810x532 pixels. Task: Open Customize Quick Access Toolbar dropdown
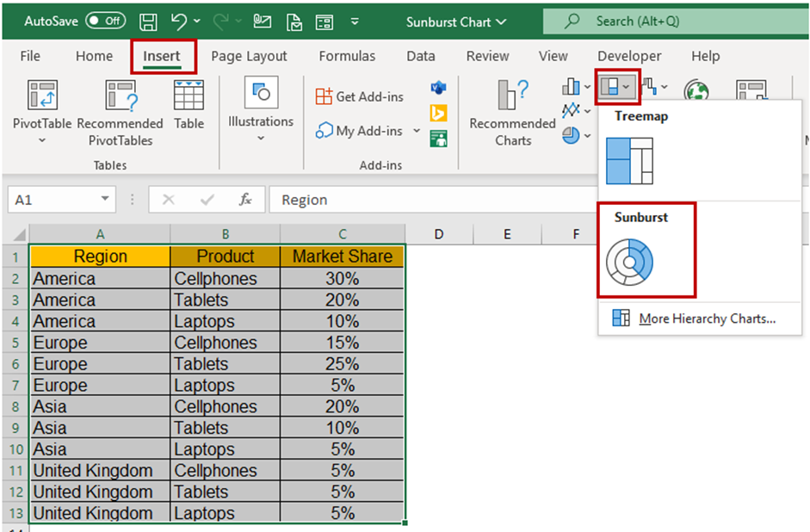pyautogui.click(x=355, y=22)
